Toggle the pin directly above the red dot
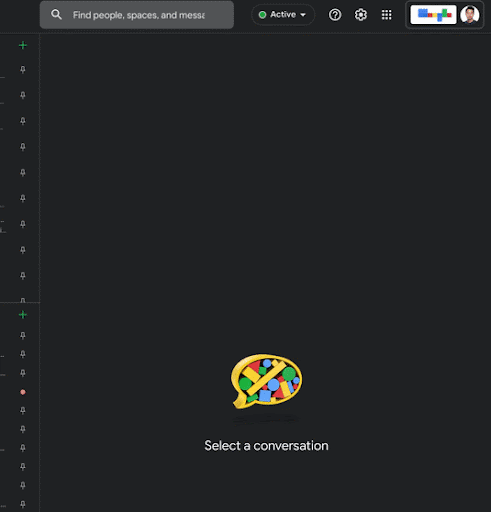 tap(23, 373)
